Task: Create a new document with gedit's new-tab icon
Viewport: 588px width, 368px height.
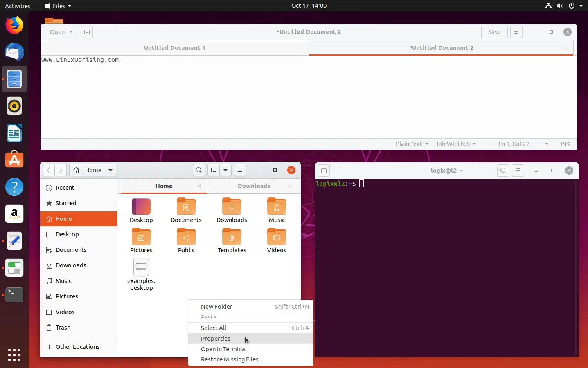Action: point(86,32)
